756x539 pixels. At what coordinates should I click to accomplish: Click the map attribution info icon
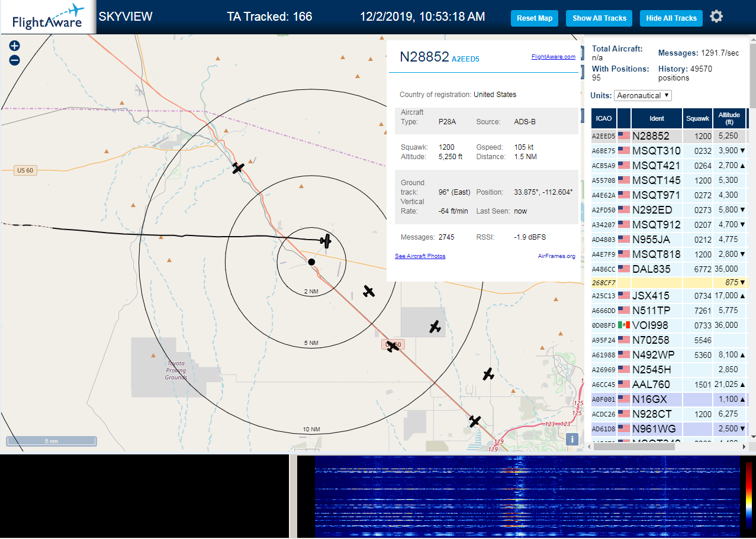pyautogui.click(x=572, y=439)
